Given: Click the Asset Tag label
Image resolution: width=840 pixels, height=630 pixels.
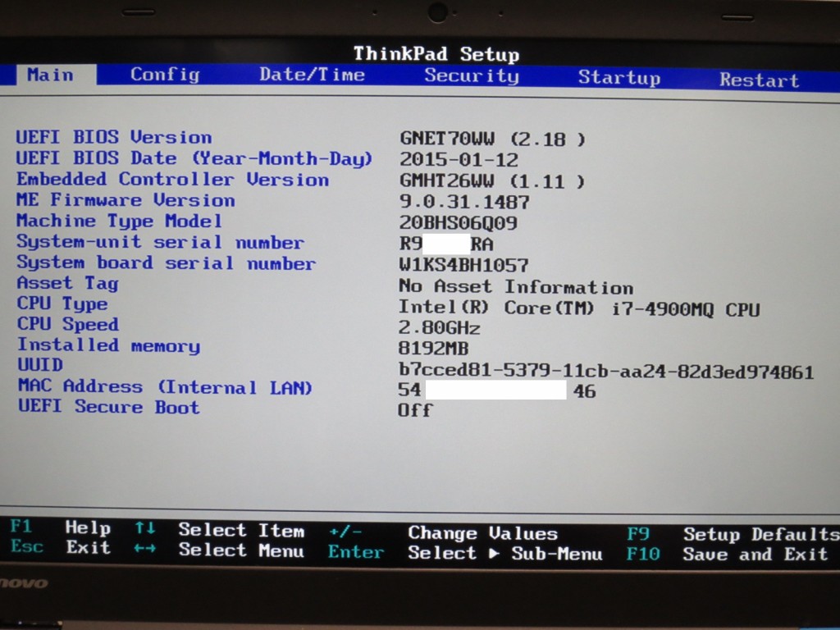Looking at the screenshot, I should click(67, 283).
